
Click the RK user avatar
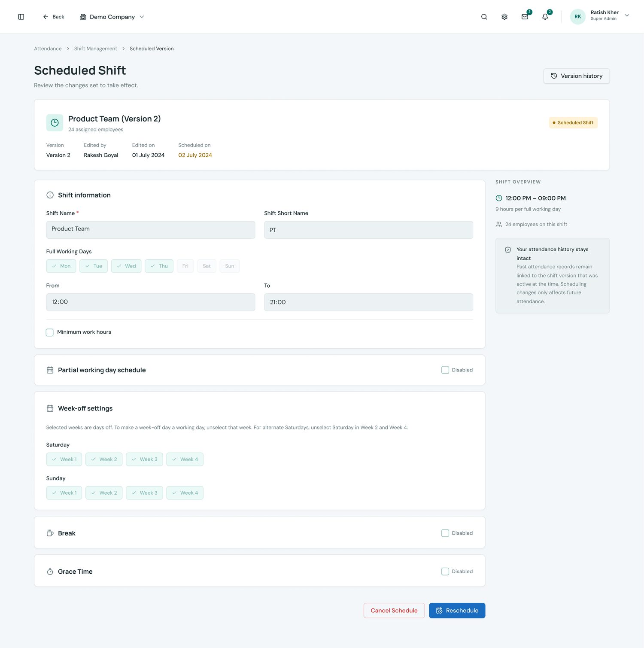[x=577, y=17]
